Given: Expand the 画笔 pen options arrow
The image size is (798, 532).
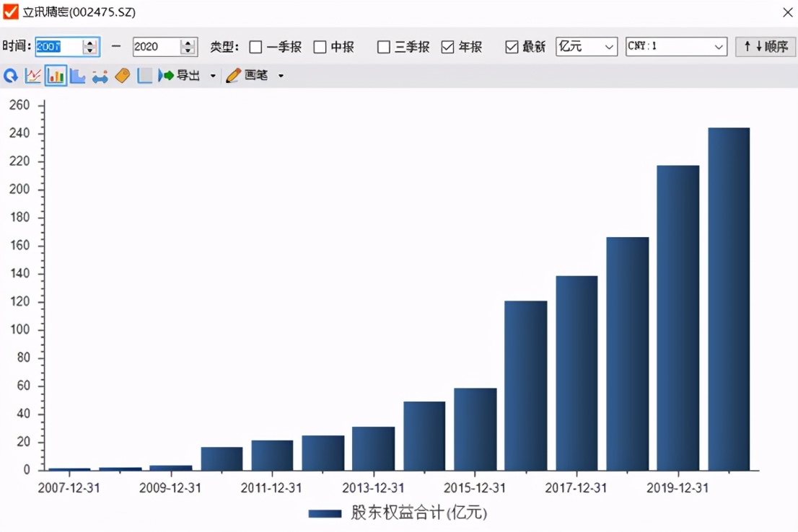Looking at the screenshot, I should click(x=281, y=75).
